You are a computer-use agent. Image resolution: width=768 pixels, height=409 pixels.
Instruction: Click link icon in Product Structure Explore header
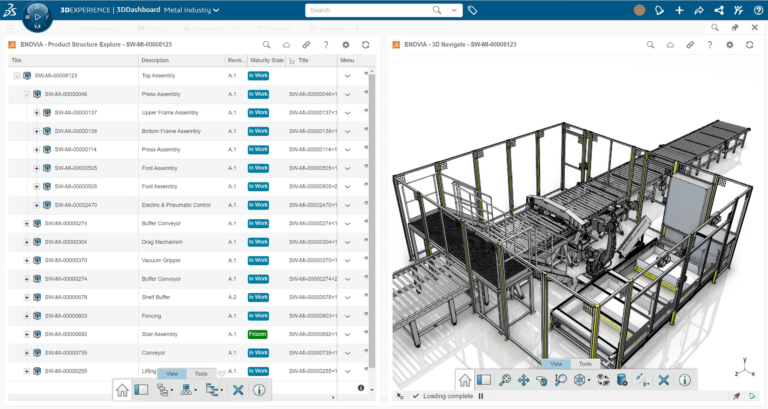[306, 45]
